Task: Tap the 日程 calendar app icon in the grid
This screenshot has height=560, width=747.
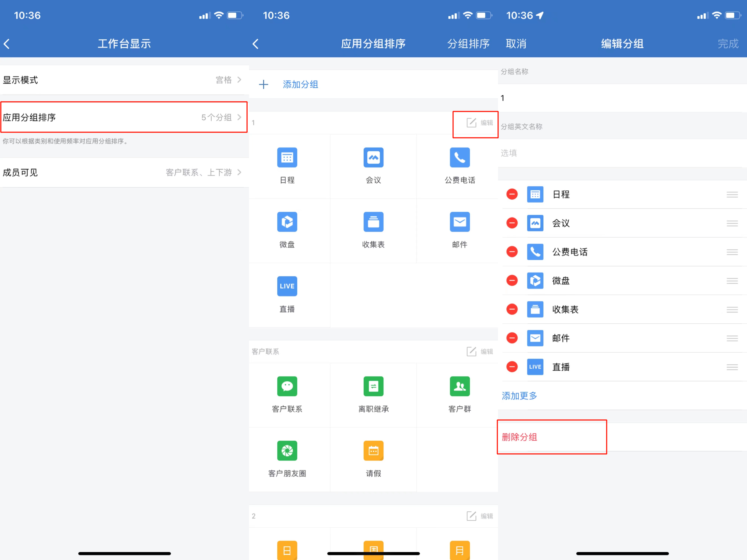Action: (287, 157)
